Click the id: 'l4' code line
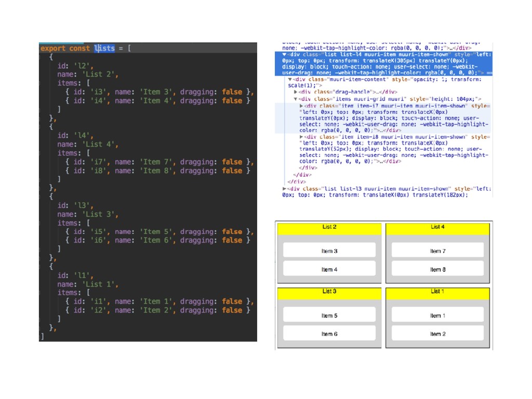The width and height of the screenshot is (532, 399). 75,136
